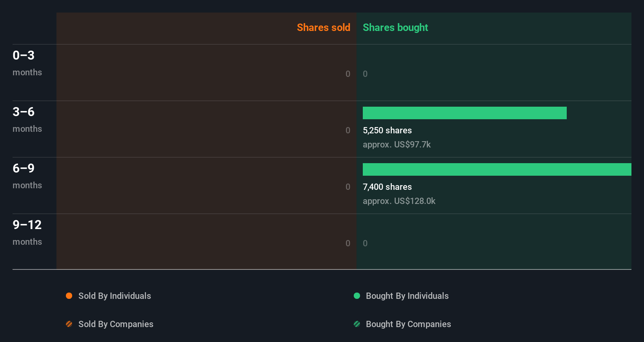Viewport: 644px width, 342px height.
Task: Click the Shares bought column header
Action: 395,27
